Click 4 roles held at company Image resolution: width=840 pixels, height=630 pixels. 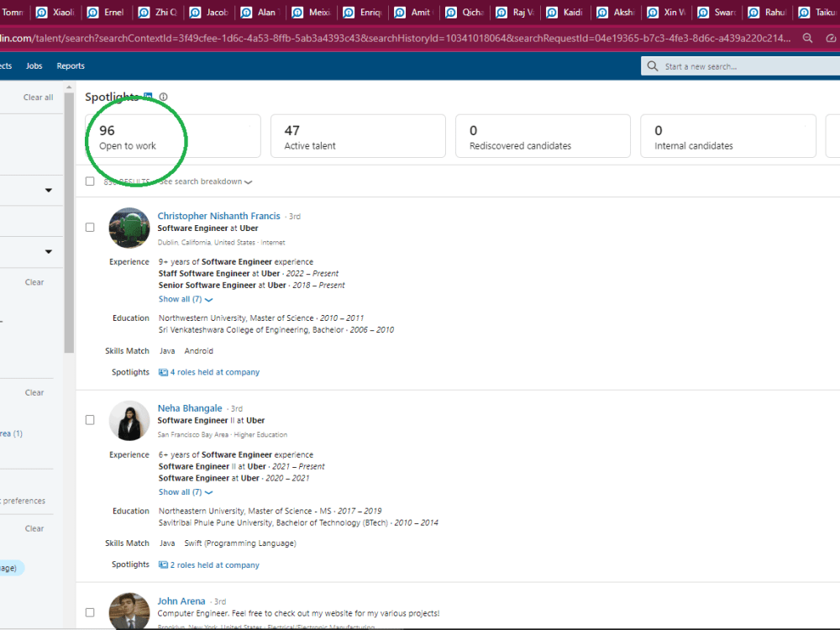(215, 372)
